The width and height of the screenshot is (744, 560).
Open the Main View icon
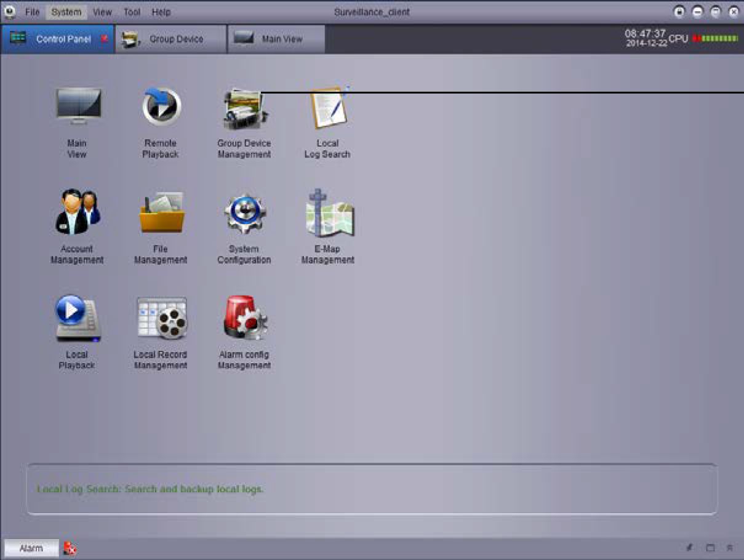(78, 108)
